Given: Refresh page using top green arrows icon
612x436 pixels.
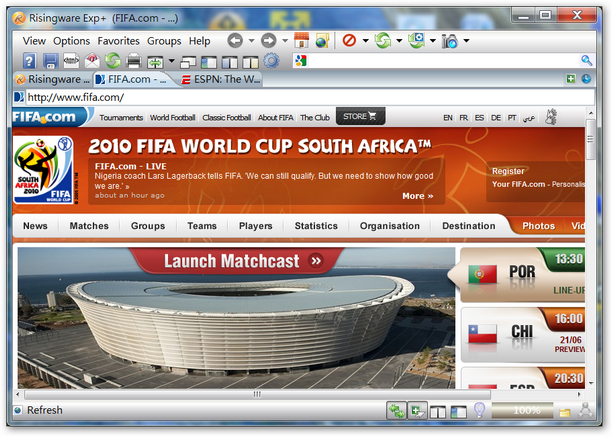Looking at the screenshot, I should [382, 41].
